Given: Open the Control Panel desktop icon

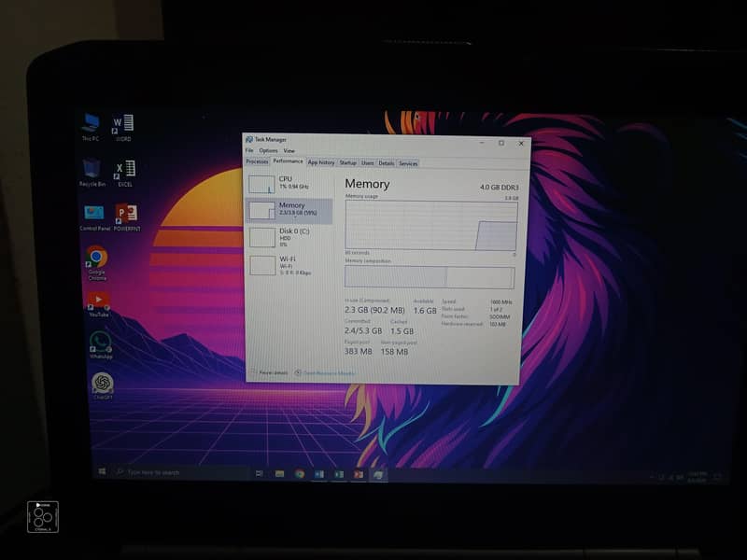Looking at the screenshot, I should [x=94, y=218].
